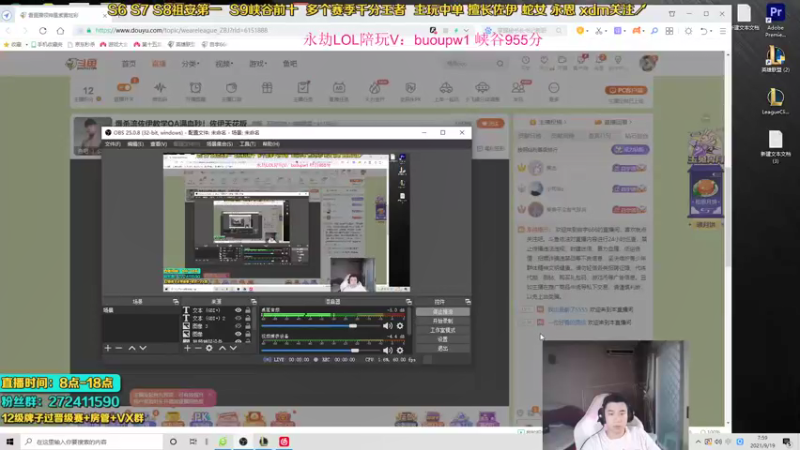Expand 主播权益 section in Douyu sidebar
Viewport: 800px width, 450px height.
(548, 122)
